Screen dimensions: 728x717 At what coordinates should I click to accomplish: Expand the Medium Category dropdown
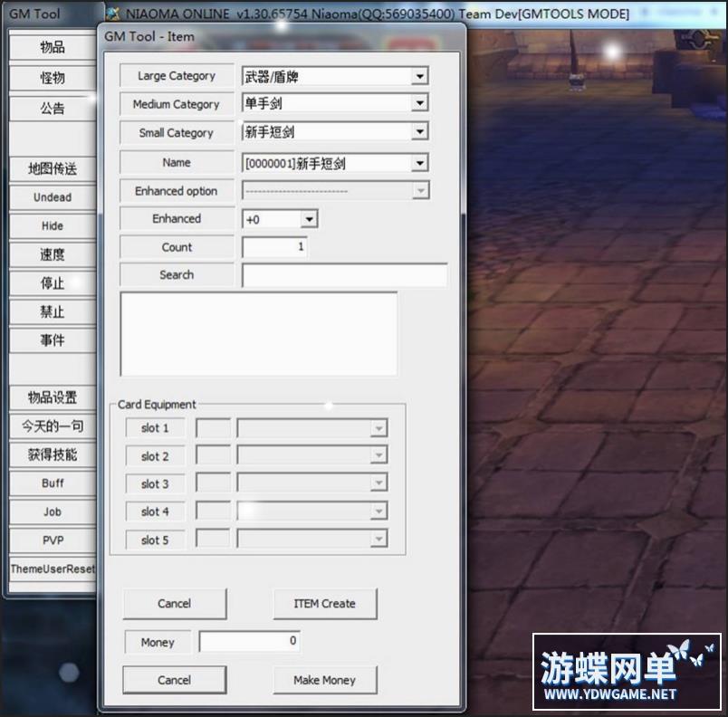[419, 104]
